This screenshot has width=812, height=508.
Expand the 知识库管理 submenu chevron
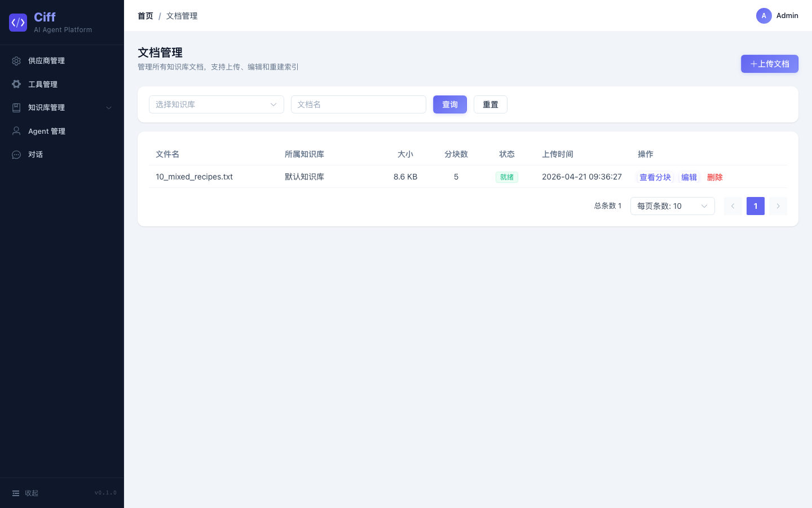pos(109,108)
